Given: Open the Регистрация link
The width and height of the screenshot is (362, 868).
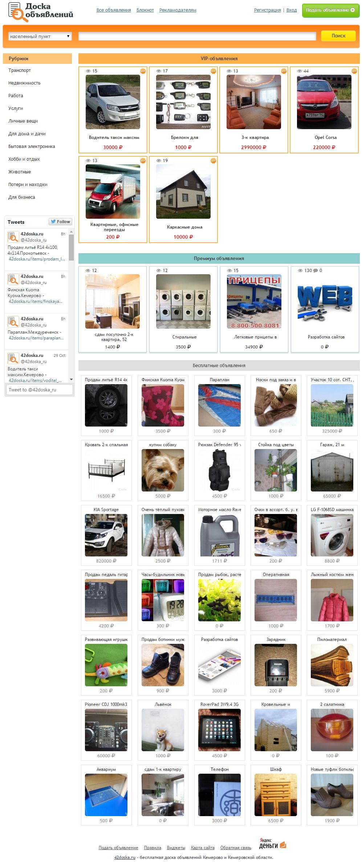Looking at the screenshot, I should click(268, 10).
